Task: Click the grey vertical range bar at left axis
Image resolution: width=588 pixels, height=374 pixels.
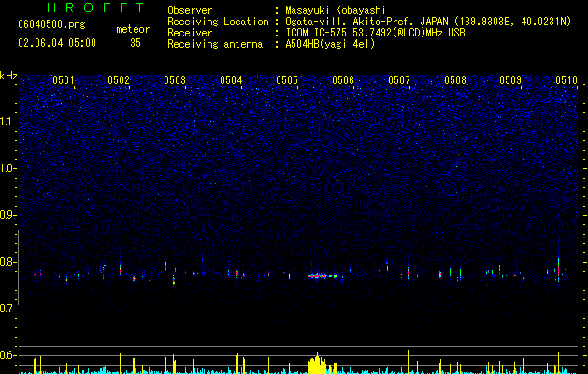Action: tap(19, 267)
